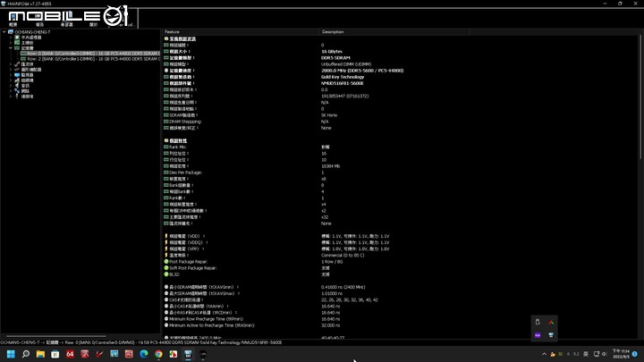The image size is (644, 362).
Task: Click the tree pane horizontal scrollbar
Action: pyautogui.click(x=55, y=336)
